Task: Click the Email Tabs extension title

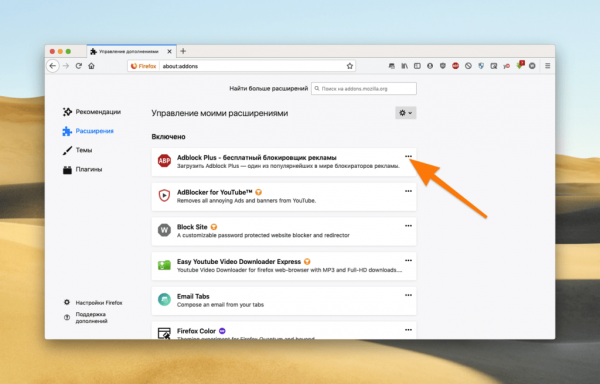Action: pyautogui.click(x=193, y=296)
